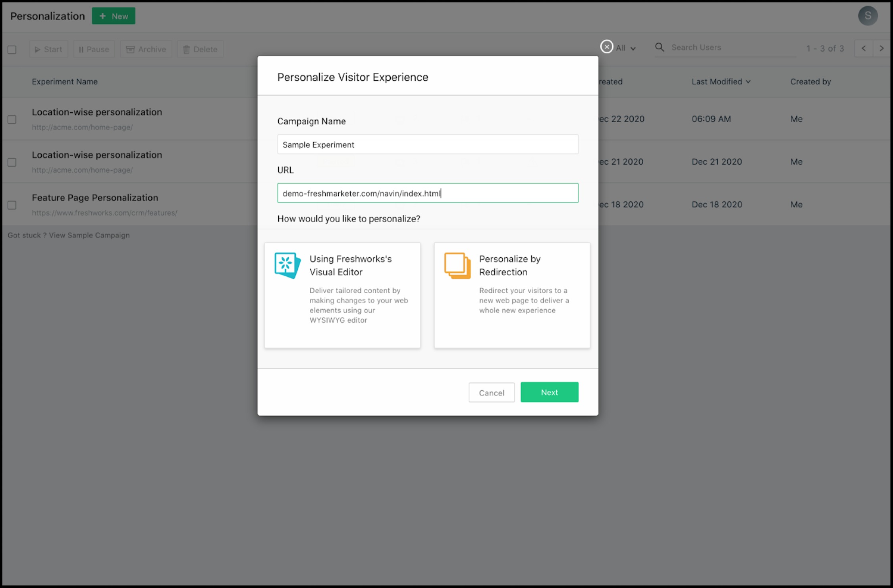Click the green New button

tap(113, 16)
